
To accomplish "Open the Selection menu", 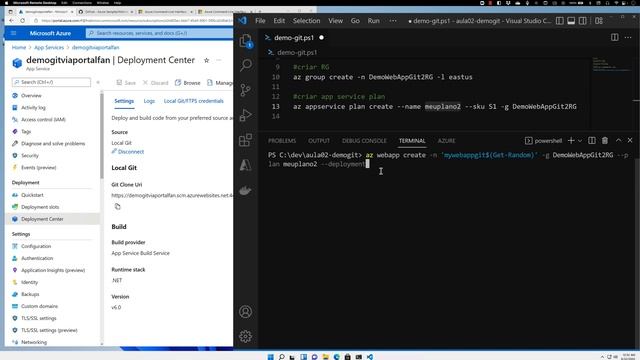I will [306, 21].
